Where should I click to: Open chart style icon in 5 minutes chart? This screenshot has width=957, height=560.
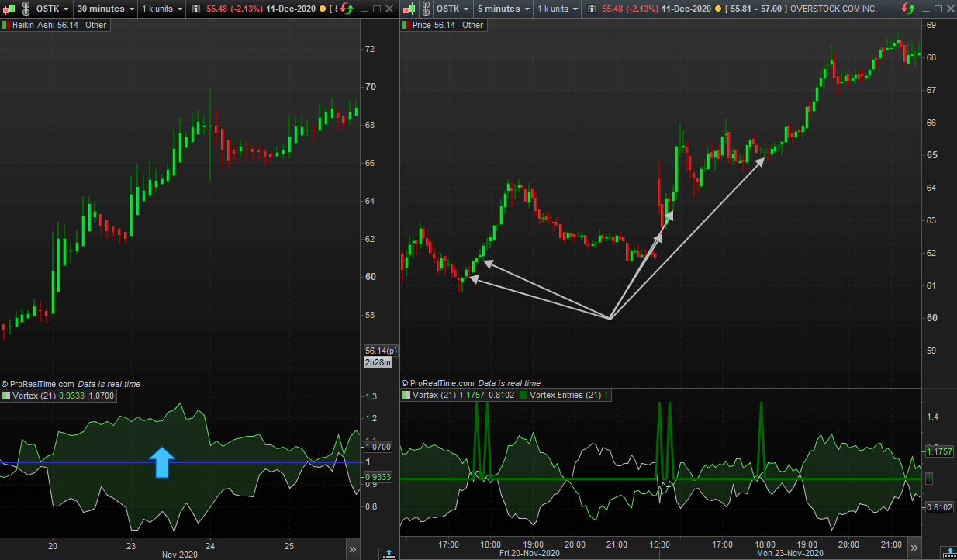click(x=408, y=9)
